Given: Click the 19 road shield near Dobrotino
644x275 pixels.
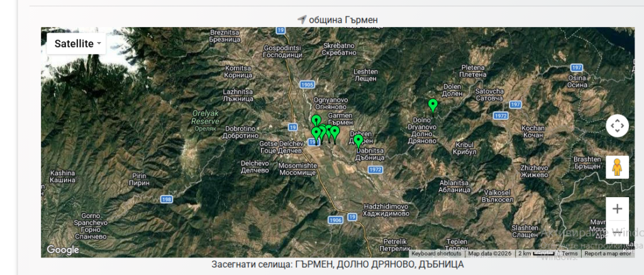Looking at the screenshot, I should pyautogui.click(x=292, y=127).
